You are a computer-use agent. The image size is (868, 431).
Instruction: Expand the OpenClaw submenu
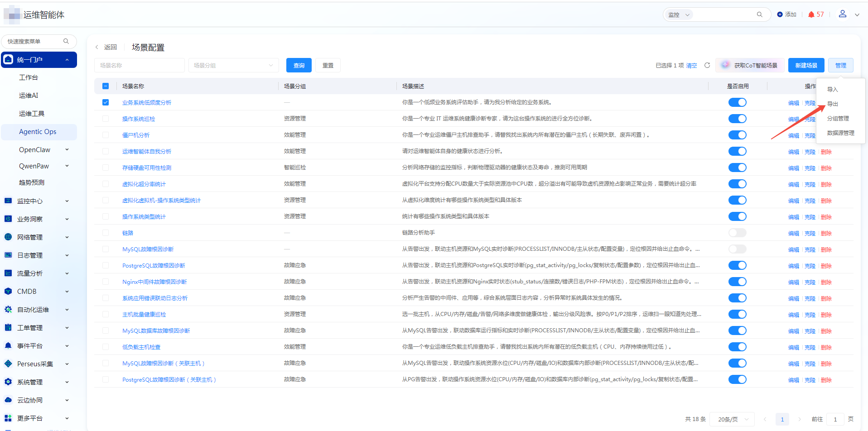point(67,149)
